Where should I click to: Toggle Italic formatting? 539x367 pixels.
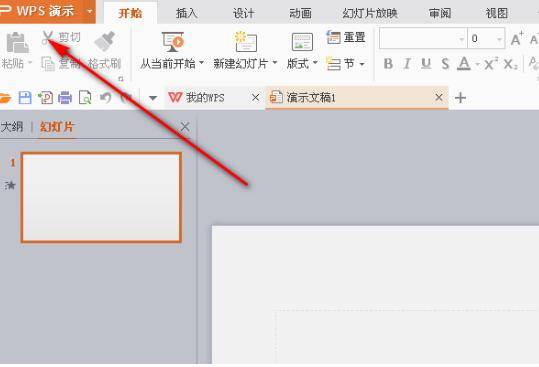(407, 64)
